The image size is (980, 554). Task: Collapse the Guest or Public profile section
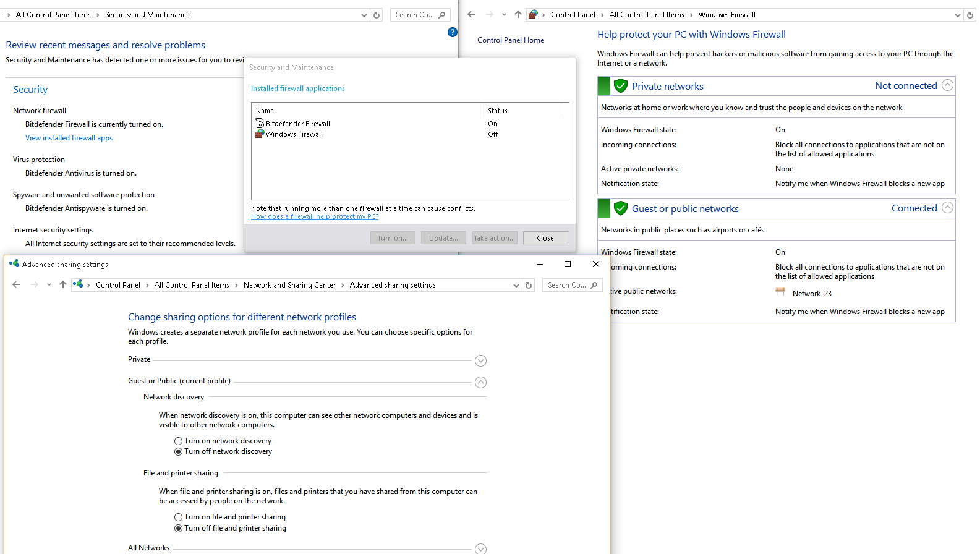click(480, 382)
